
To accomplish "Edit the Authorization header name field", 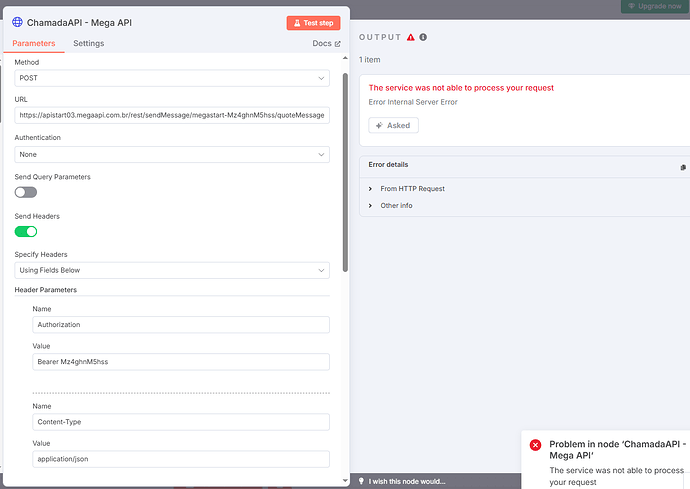I will click(x=181, y=325).
